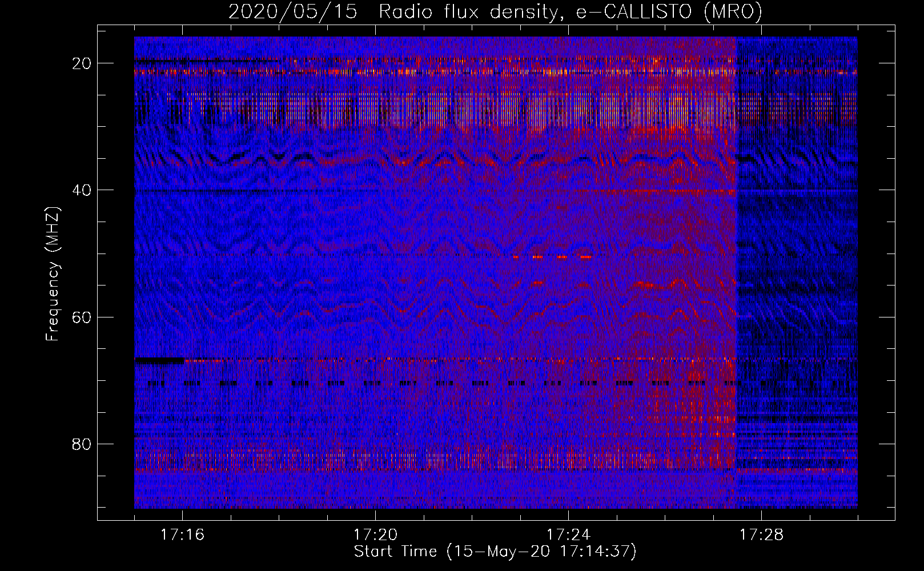Image resolution: width=924 pixels, height=571 pixels.
Task: Click the date "2020/05/15" in the title
Action: (x=293, y=12)
